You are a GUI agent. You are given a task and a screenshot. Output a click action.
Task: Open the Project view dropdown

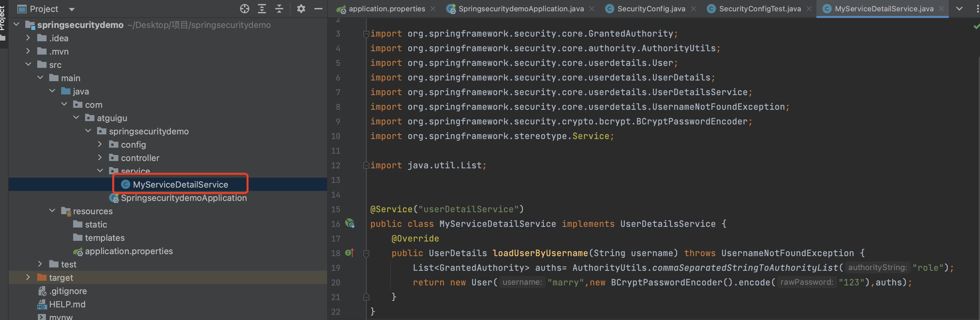click(72, 9)
